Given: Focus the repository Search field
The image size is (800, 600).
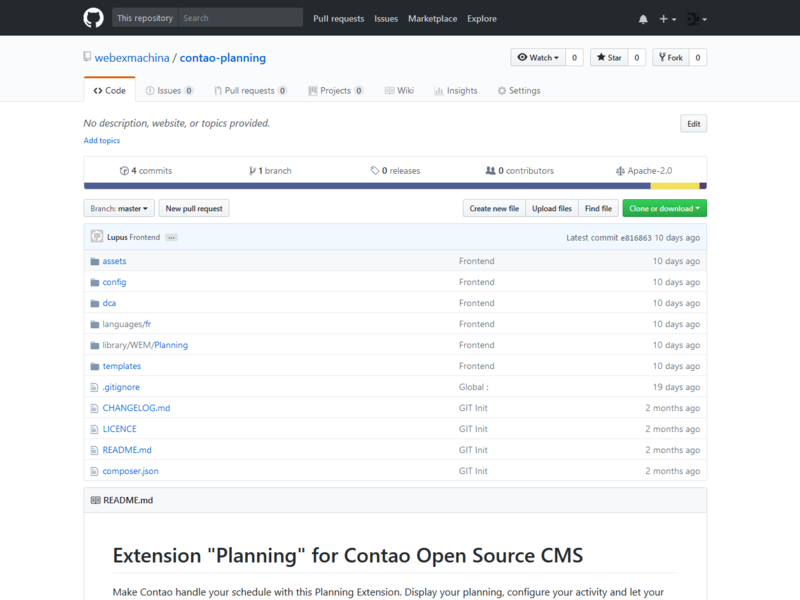Looking at the screenshot, I should pyautogui.click(x=240, y=18).
